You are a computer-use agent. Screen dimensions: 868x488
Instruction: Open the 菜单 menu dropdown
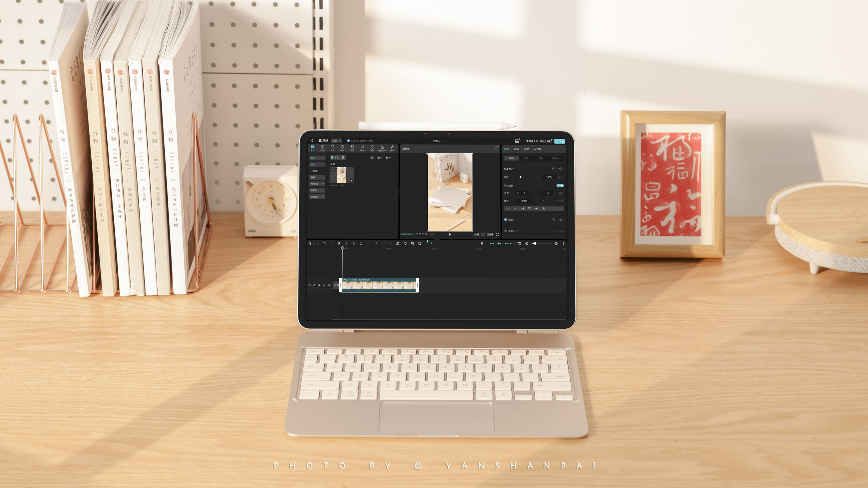(x=336, y=141)
